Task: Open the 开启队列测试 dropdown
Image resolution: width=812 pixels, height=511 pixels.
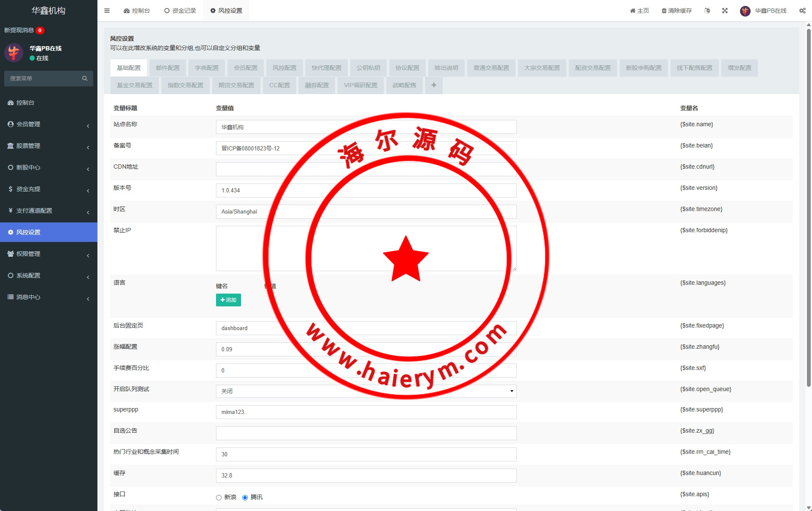Action: tap(366, 391)
